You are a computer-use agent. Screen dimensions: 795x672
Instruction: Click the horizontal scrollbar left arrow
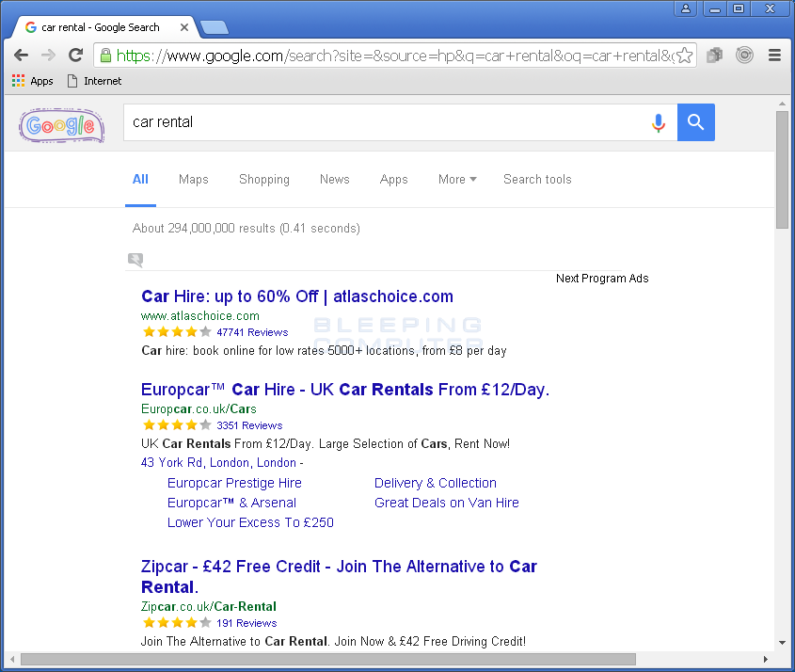[12, 660]
